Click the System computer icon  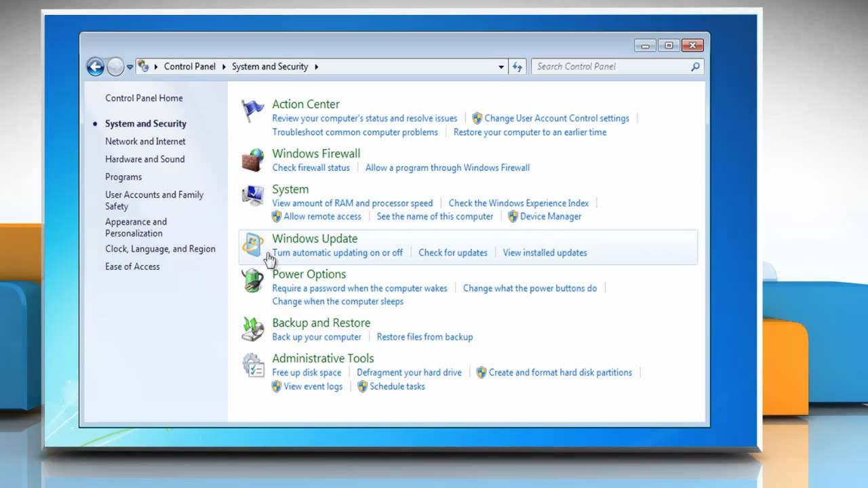pyautogui.click(x=253, y=195)
